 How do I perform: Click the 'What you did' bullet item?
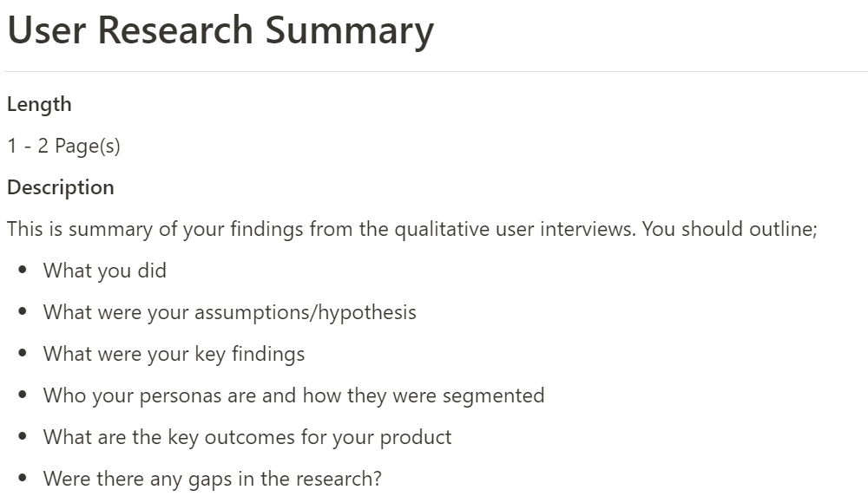tap(105, 271)
